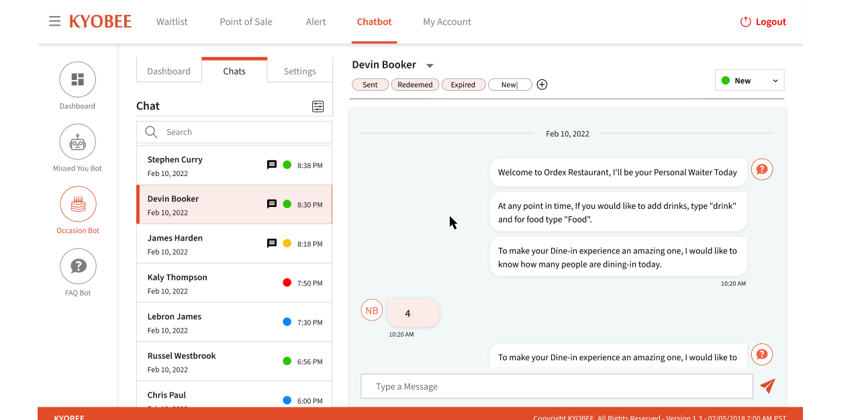Click the NB user avatar

coord(372,310)
